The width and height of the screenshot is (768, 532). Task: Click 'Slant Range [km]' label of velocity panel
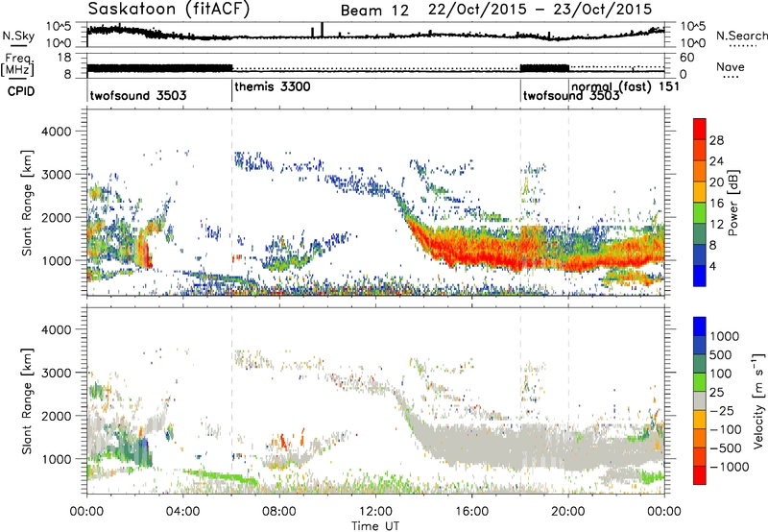(27, 400)
